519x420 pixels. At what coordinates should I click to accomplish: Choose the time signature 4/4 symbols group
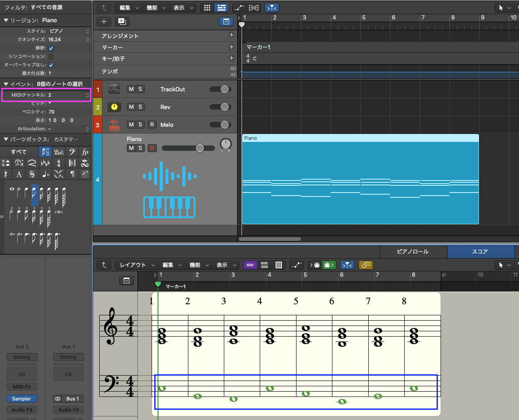point(59,163)
